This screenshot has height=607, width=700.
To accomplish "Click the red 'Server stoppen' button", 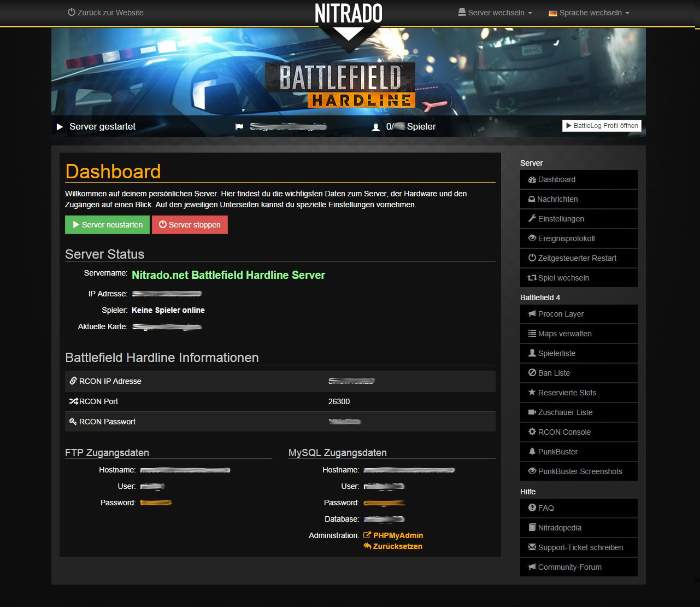I will click(x=190, y=225).
